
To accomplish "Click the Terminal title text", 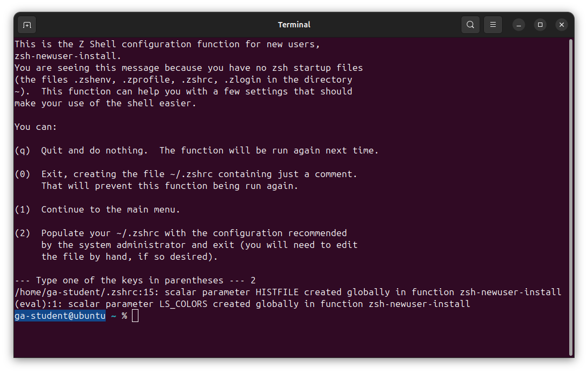I will 294,25.
